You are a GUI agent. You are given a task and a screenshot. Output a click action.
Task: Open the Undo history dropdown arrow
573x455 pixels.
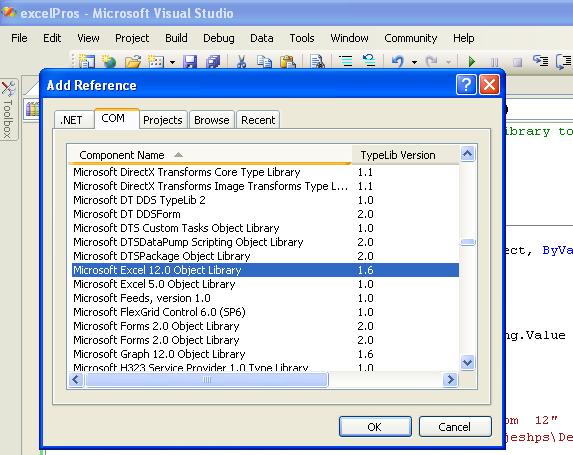[x=414, y=62]
